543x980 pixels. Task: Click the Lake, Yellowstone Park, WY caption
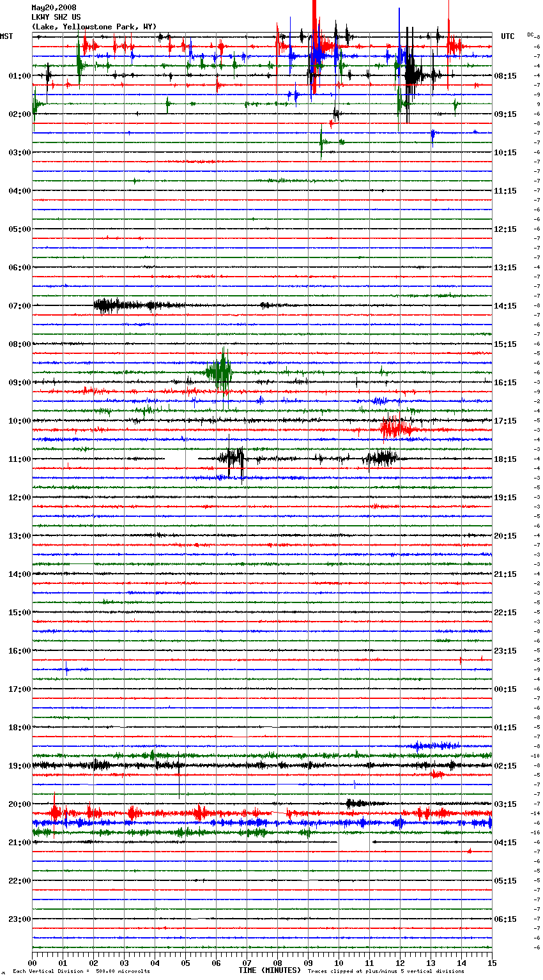click(x=94, y=27)
